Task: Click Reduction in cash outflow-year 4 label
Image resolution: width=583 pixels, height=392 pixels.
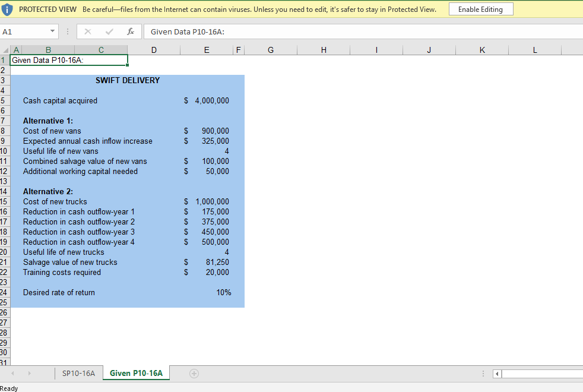Action: point(79,242)
